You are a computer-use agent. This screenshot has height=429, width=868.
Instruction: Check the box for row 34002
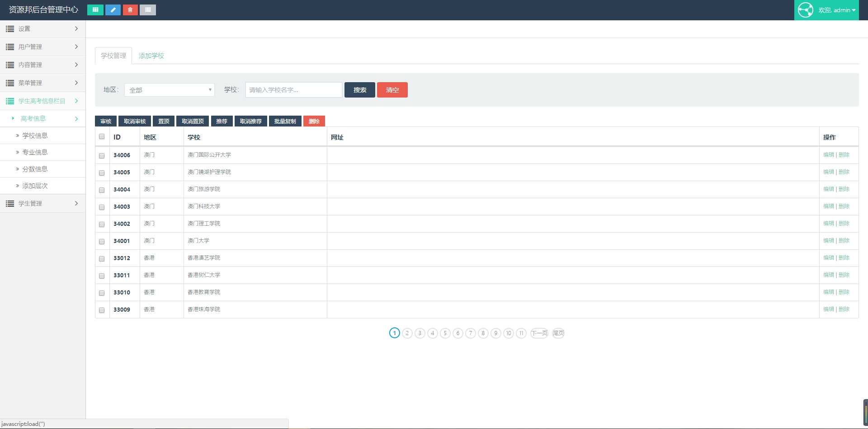tap(102, 224)
